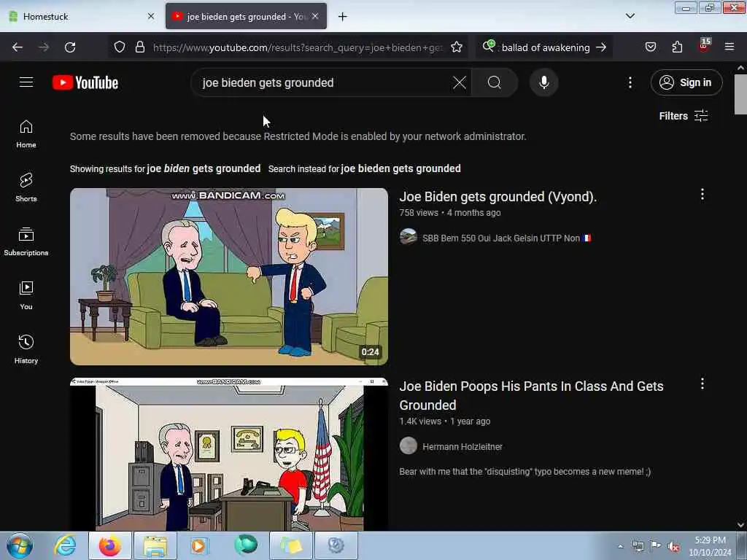747x560 pixels.
Task: Save page to Pocket icon
Action: pos(650,47)
